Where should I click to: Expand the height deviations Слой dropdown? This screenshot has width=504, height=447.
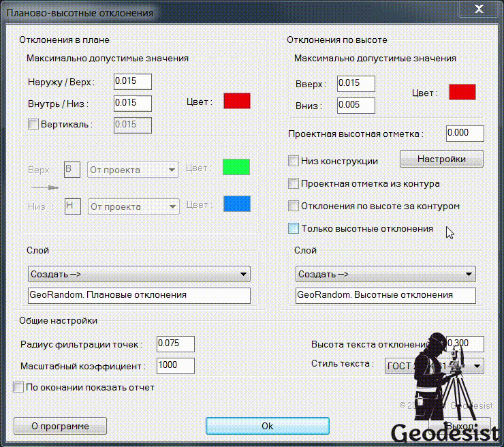tap(385, 274)
